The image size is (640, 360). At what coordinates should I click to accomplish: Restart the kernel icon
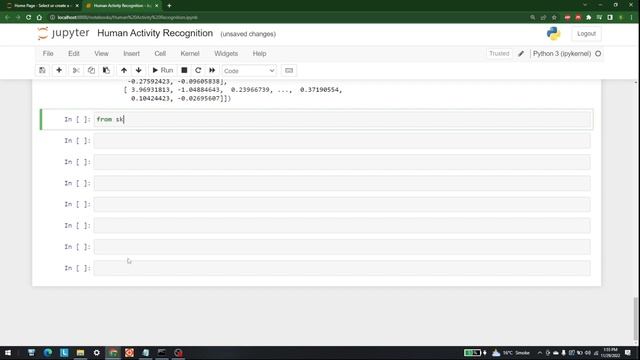click(x=198, y=70)
